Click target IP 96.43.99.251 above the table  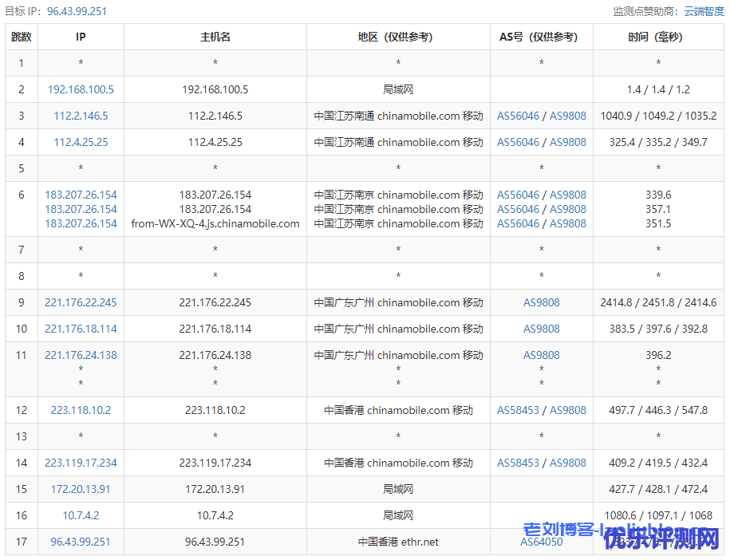click(79, 11)
